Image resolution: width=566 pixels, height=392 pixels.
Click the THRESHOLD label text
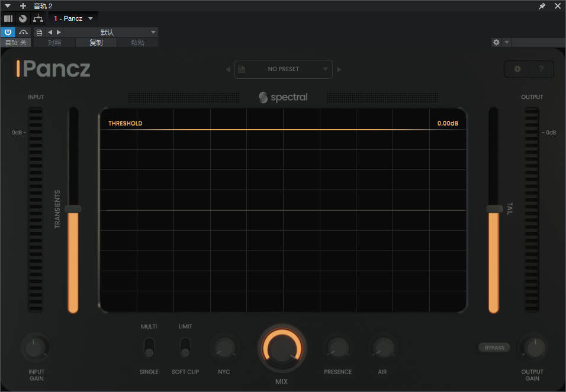click(x=126, y=123)
